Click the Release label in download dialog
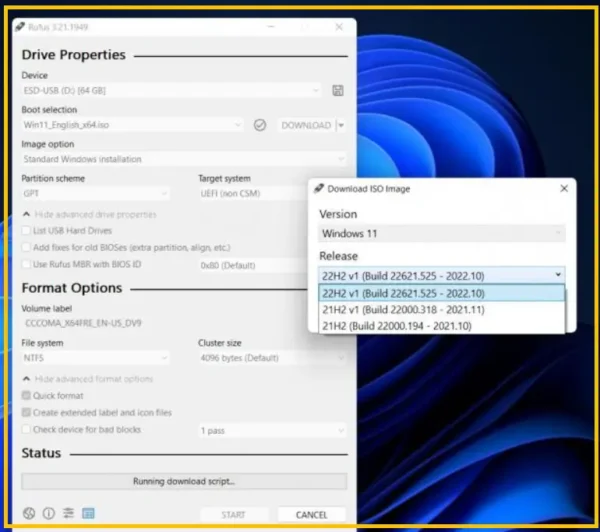This screenshot has width=600, height=532. point(339,256)
